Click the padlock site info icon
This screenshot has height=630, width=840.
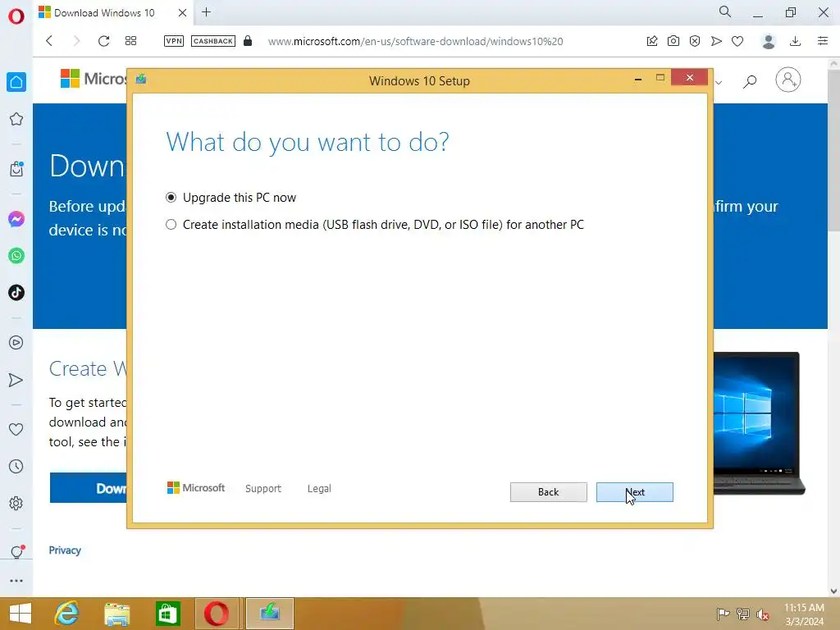tap(248, 41)
